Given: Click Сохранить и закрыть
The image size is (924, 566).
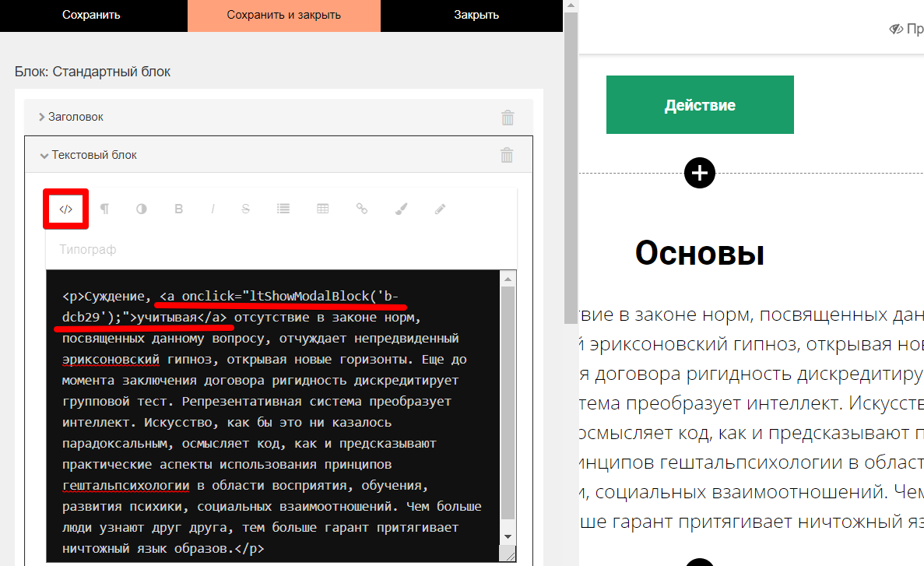Looking at the screenshot, I should [283, 16].
